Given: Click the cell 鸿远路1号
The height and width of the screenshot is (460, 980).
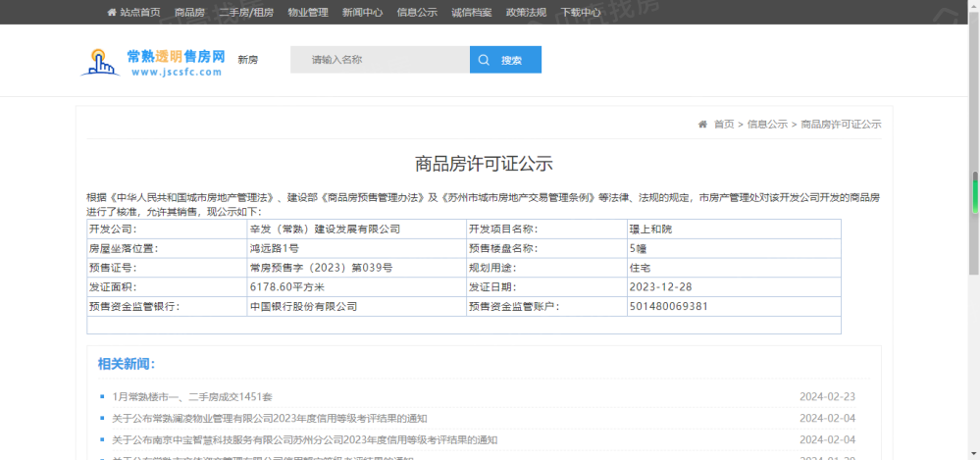Looking at the screenshot, I should [357, 248].
